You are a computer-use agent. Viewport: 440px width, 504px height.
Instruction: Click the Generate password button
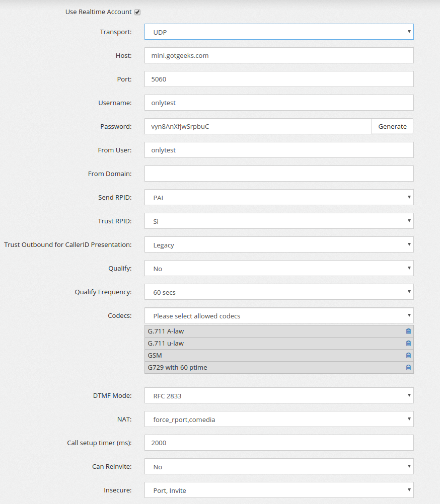click(392, 127)
